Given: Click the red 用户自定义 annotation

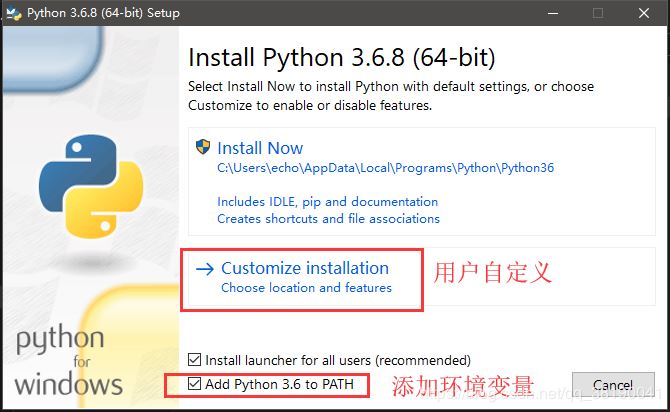Looking at the screenshot, I should point(492,272).
